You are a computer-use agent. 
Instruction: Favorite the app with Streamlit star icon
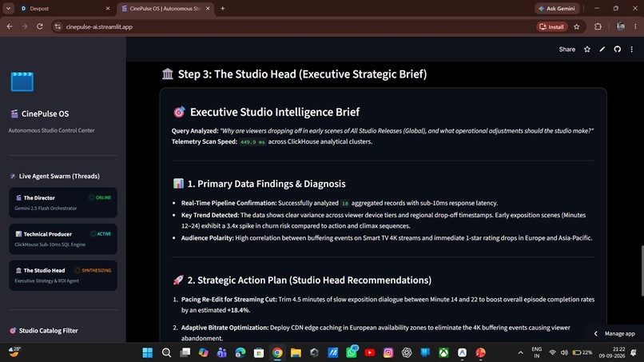click(x=587, y=50)
